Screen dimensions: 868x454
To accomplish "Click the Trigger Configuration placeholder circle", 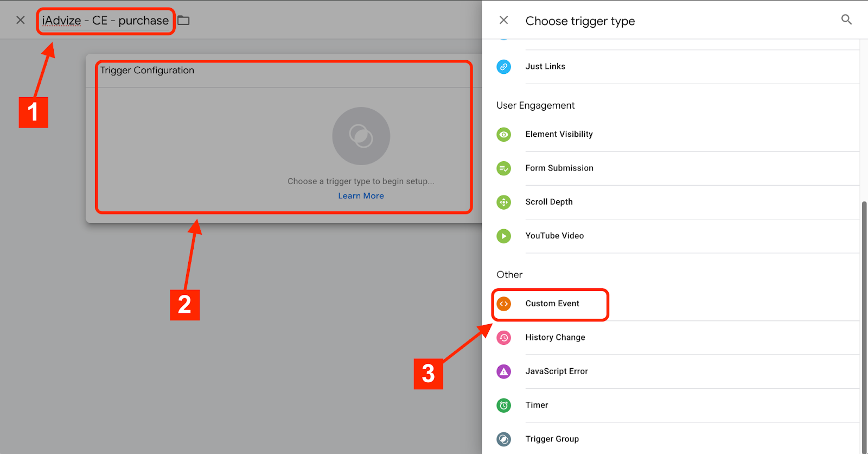I will (x=361, y=136).
